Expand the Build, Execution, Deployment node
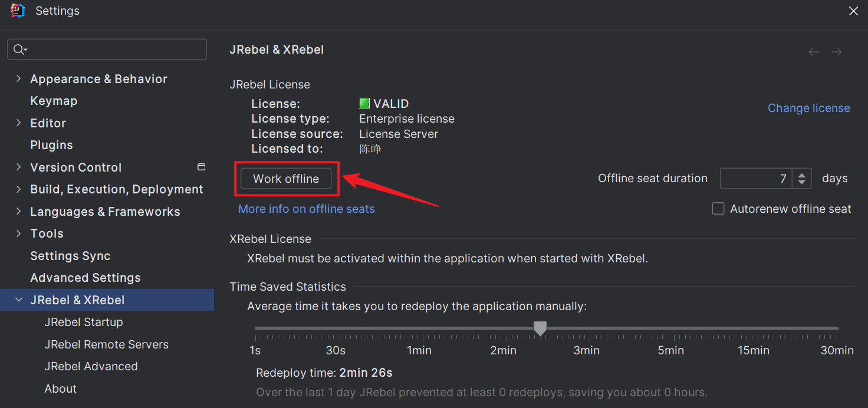 pos(18,189)
